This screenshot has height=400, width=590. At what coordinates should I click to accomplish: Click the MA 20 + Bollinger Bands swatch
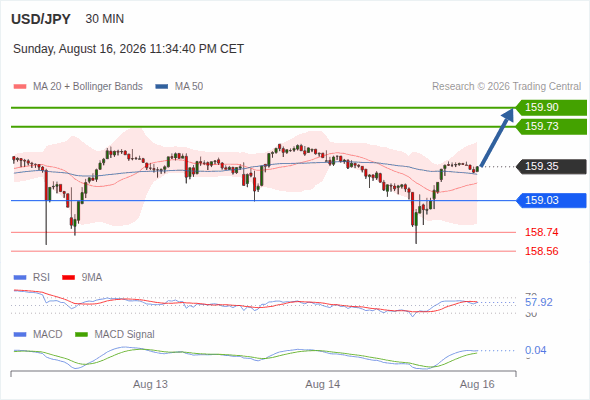pos(20,87)
